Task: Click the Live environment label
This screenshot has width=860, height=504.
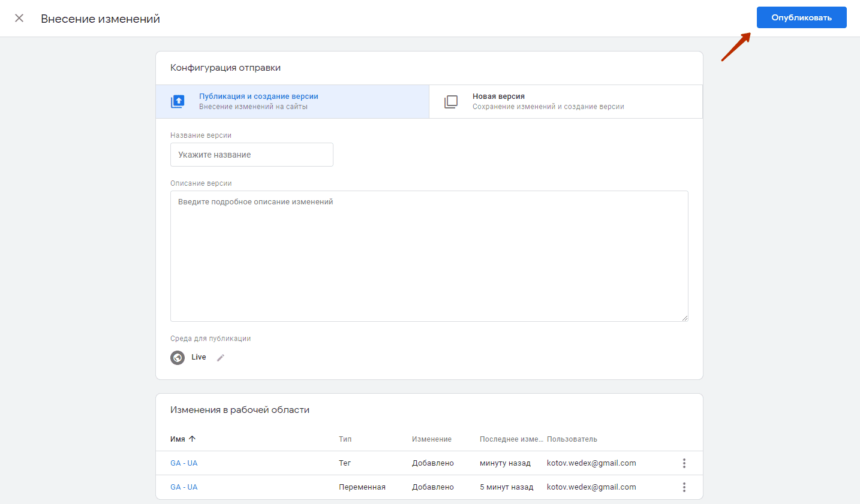Action: coord(199,357)
